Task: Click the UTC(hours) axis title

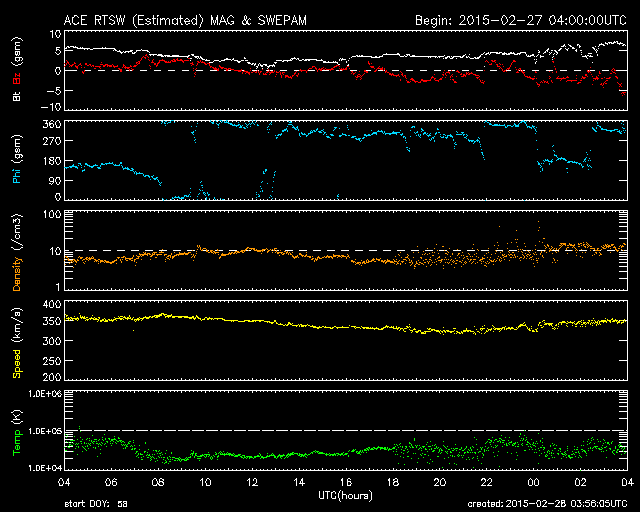Action: (345, 496)
